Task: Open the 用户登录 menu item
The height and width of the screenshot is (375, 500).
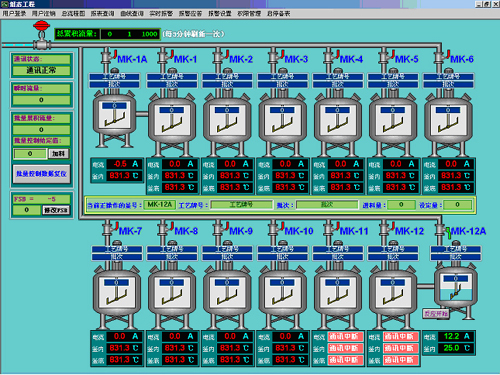Action: click(14, 14)
